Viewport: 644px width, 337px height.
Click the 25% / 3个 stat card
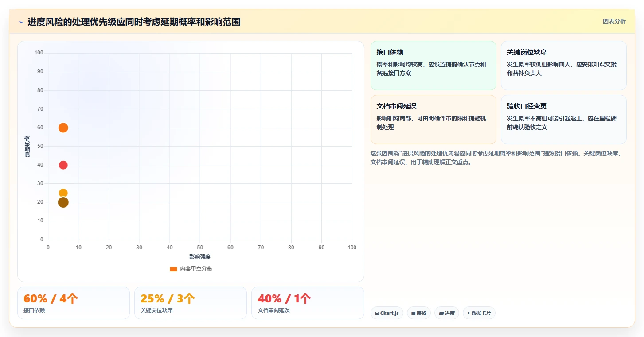pos(191,303)
